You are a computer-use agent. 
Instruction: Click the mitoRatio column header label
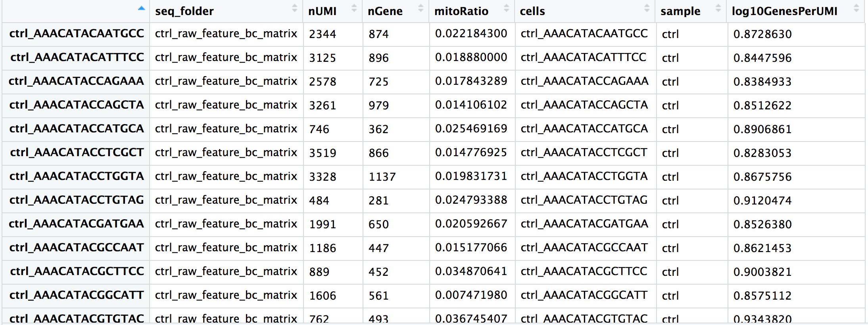(461, 11)
